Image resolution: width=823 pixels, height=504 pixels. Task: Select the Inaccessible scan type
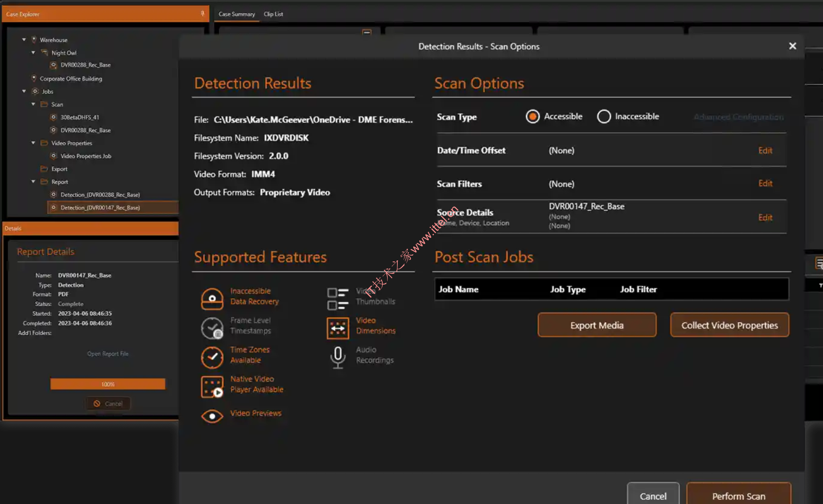[604, 117]
